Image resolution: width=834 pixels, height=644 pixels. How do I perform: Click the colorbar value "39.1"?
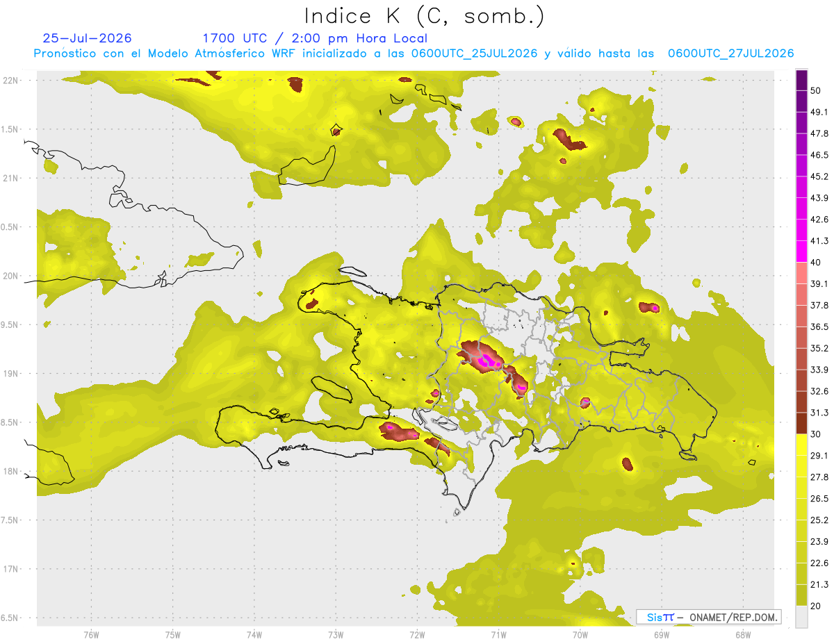819,283
